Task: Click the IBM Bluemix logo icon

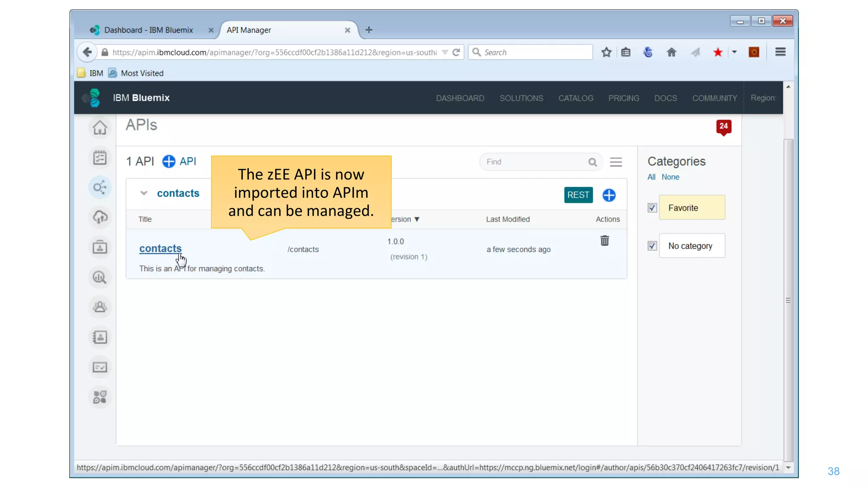Action: (92, 98)
